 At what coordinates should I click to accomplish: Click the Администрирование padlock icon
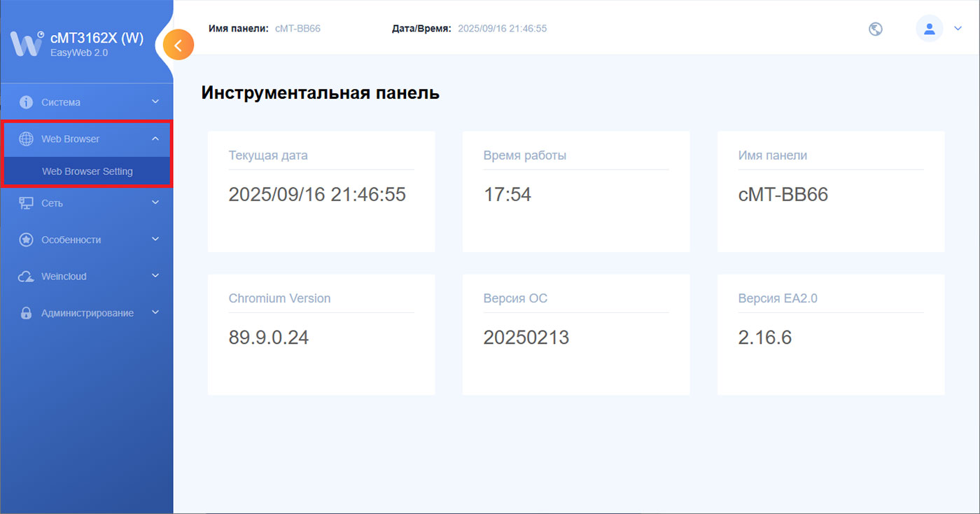tap(26, 313)
